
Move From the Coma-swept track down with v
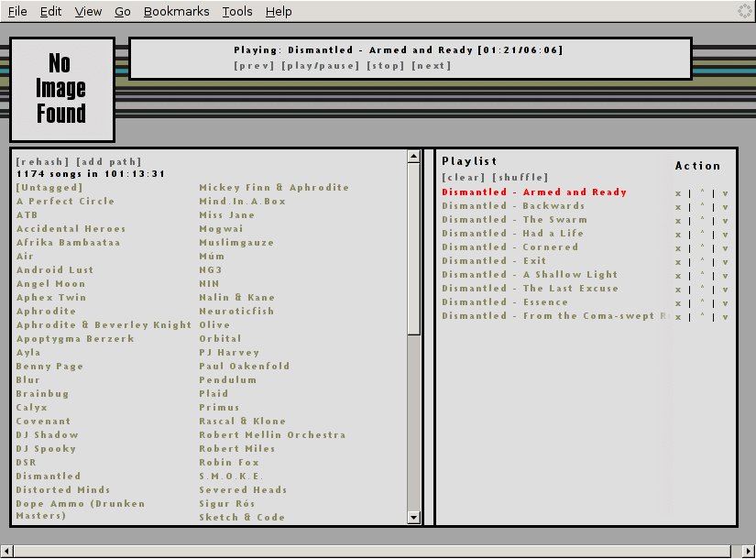(x=725, y=317)
